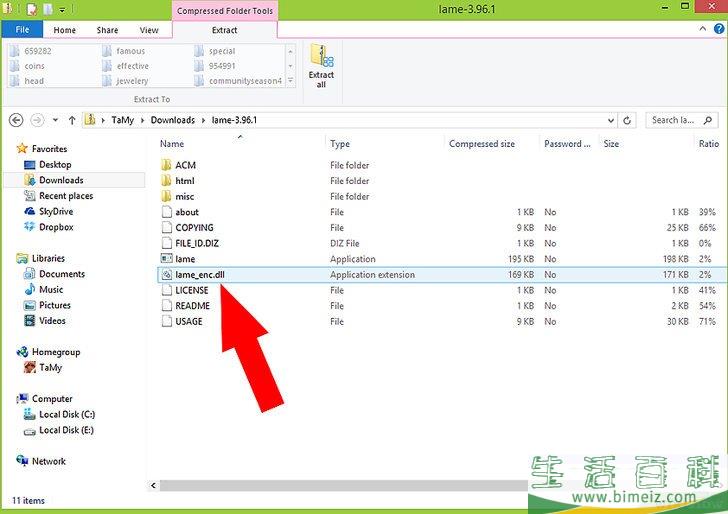Click the LICENSE file icon
Viewport: 728px width, 514px height.
[167, 290]
